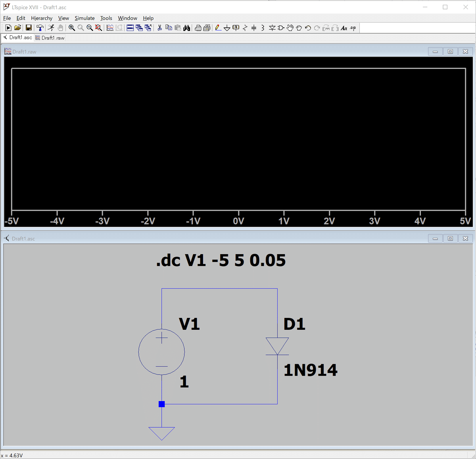This screenshot has width=476, height=459.
Task: Click the .dc V1 -5 5 0.05 directive
Action: pyautogui.click(x=221, y=260)
